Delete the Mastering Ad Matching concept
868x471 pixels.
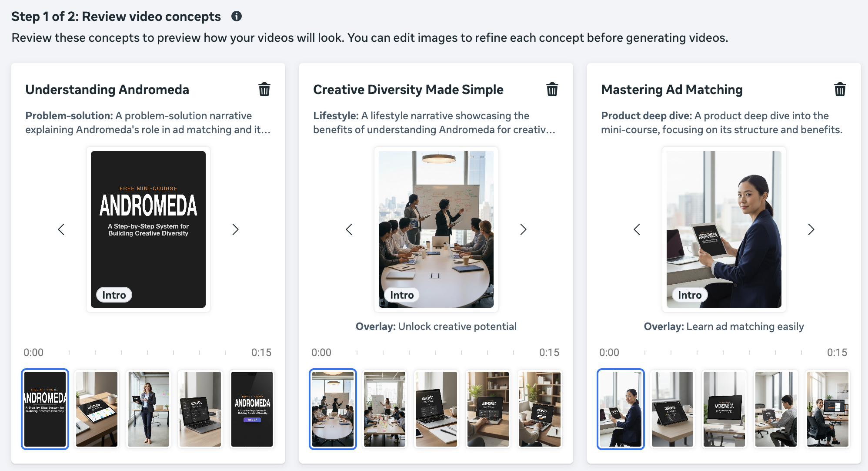(840, 90)
